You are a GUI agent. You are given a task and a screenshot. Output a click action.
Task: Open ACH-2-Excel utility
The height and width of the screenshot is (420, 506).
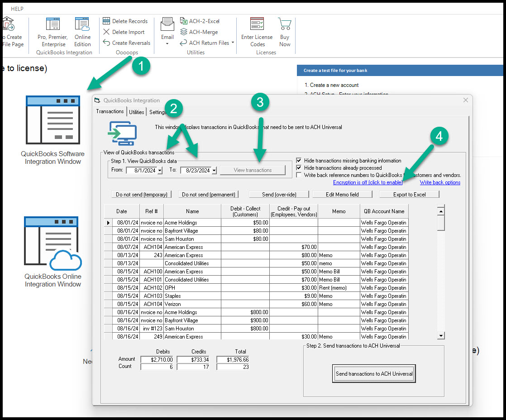tap(200, 21)
